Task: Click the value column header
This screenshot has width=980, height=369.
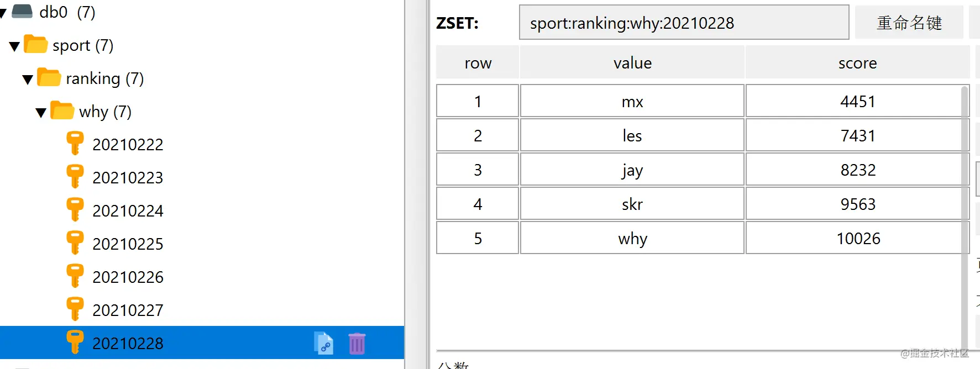Action: (632, 63)
